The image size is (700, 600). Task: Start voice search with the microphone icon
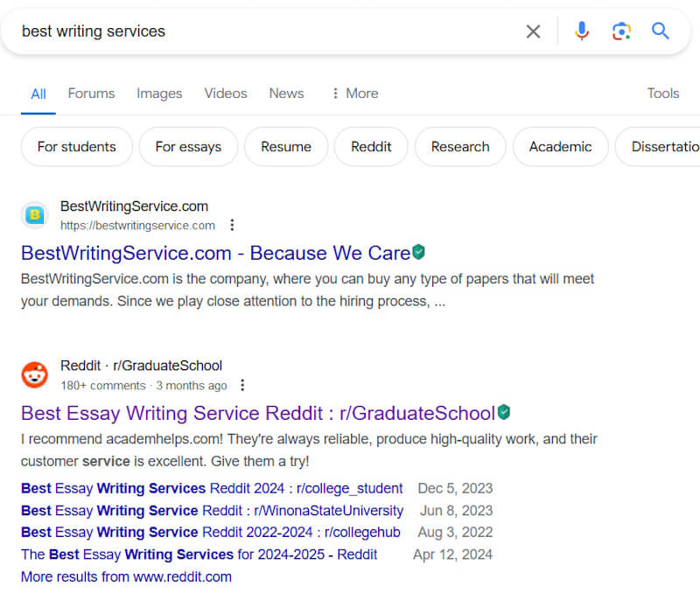582,31
